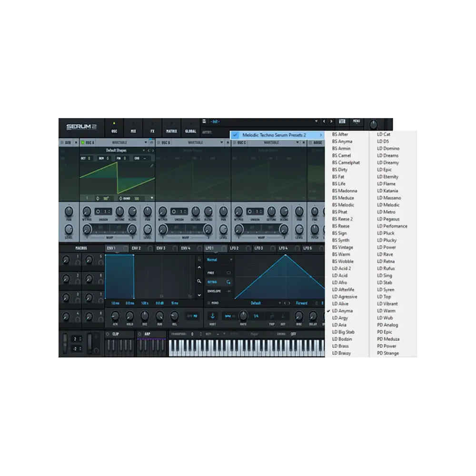Enable the SUB oscillator power button
This screenshot has height=476, width=476.
[x=61, y=142]
